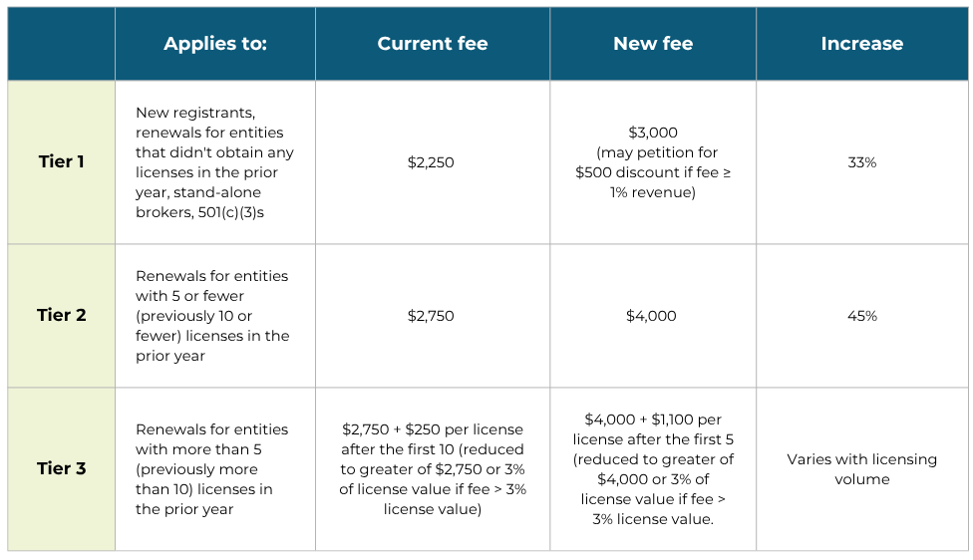Screen dimensions: 973x560
Task: Click the "more than 5" licenses description
Action: click(x=212, y=468)
